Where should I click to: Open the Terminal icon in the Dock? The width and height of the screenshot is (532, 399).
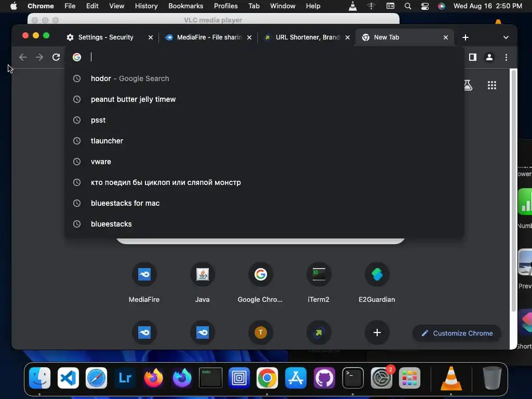point(353,378)
